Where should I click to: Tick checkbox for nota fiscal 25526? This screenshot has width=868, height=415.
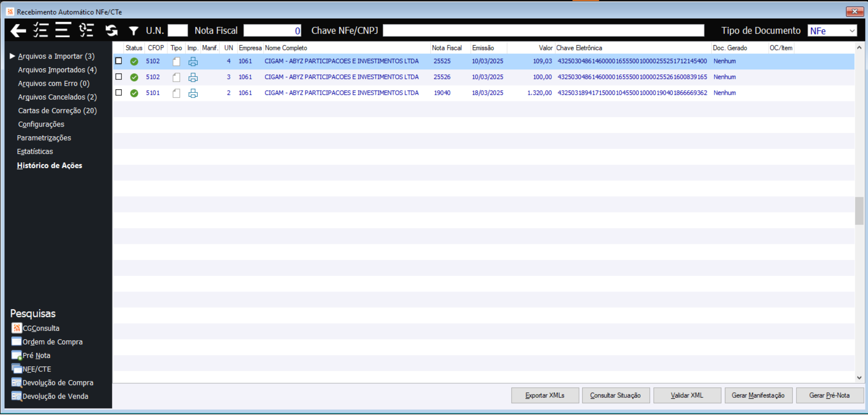pyautogui.click(x=119, y=77)
